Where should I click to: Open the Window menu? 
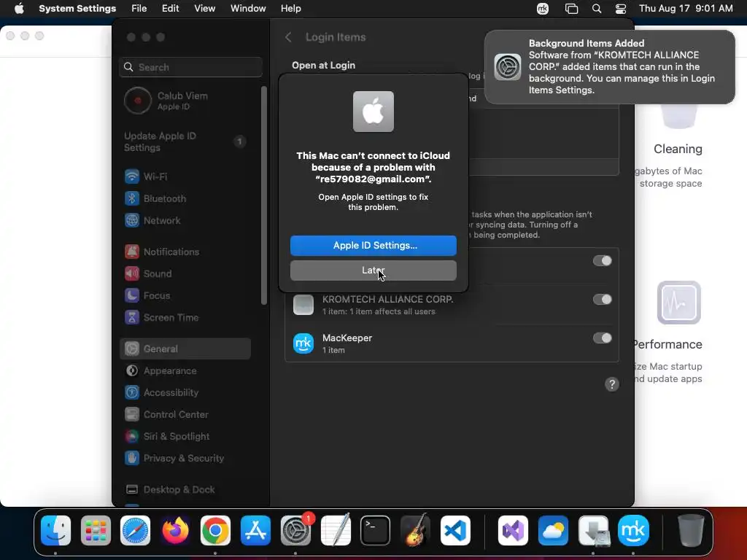(x=248, y=9)
